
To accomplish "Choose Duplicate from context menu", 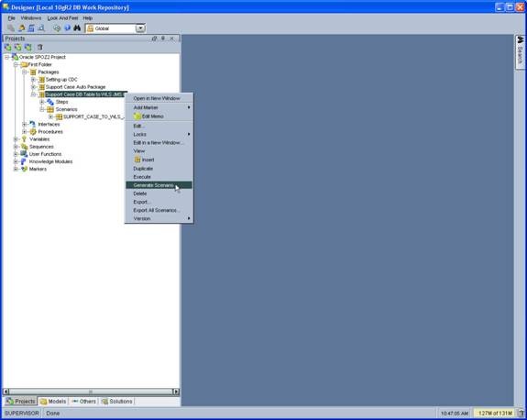I will coord(159,168).
